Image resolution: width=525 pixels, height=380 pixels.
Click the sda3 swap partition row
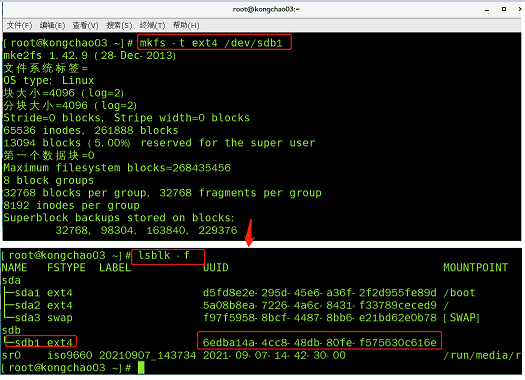(240, 318)
